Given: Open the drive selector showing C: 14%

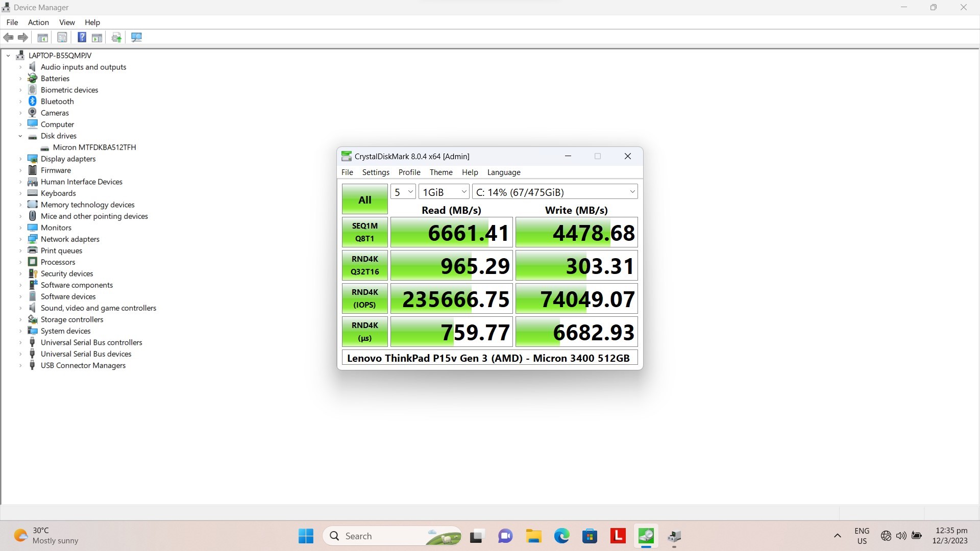Looking at the screenshot, I should (555, 192).
